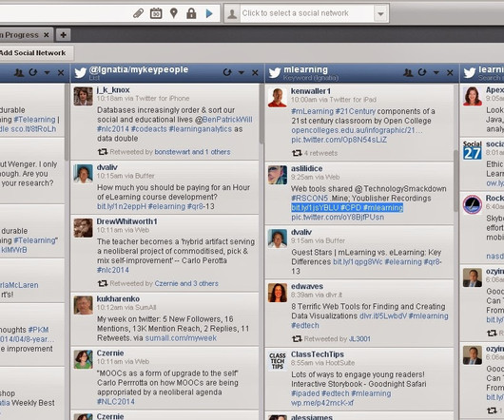Click the paperclip attachment icon
The height and width of the screenshot is (420, 504).
point(138,13)
